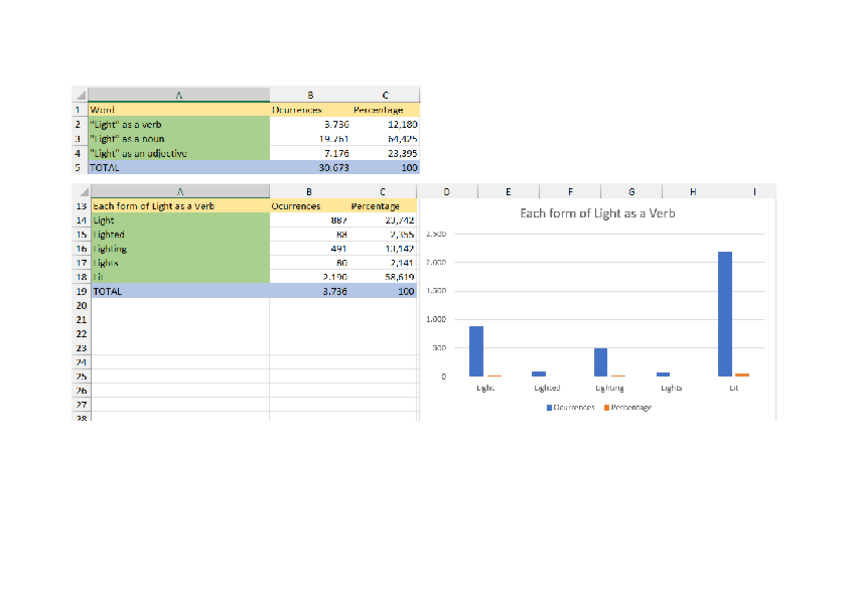Click the 30.673 total occurrences cell
Screen dimensions: 848x599
click(x=310, y=168)
